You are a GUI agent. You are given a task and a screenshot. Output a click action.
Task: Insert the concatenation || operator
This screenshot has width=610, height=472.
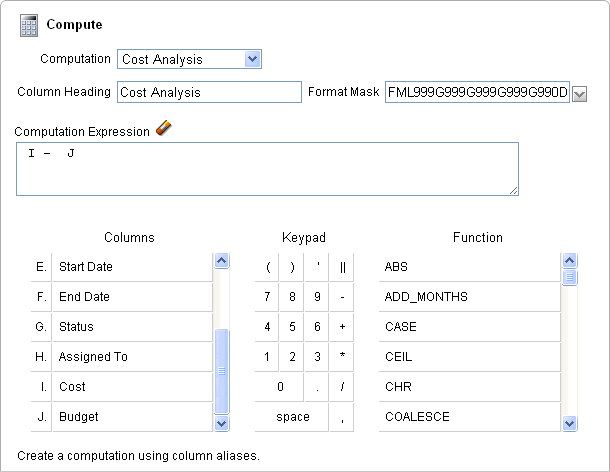342,267
